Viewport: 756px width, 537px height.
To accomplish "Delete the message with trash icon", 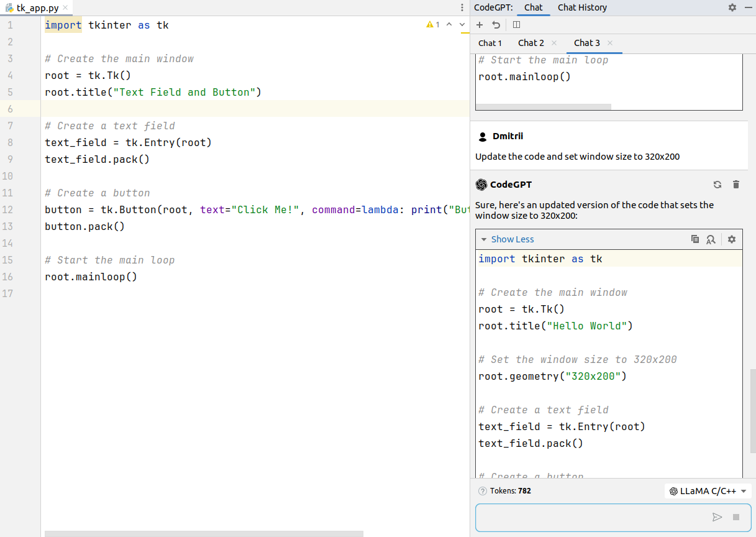I will tap(736, 185).
